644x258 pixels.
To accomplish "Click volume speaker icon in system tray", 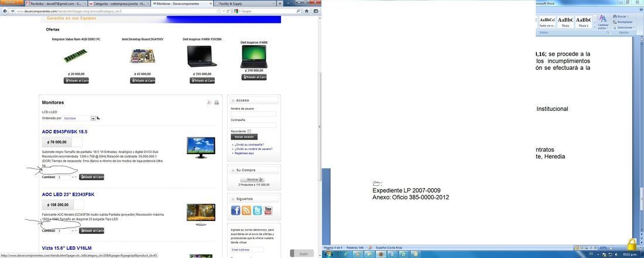I will 616,254.
